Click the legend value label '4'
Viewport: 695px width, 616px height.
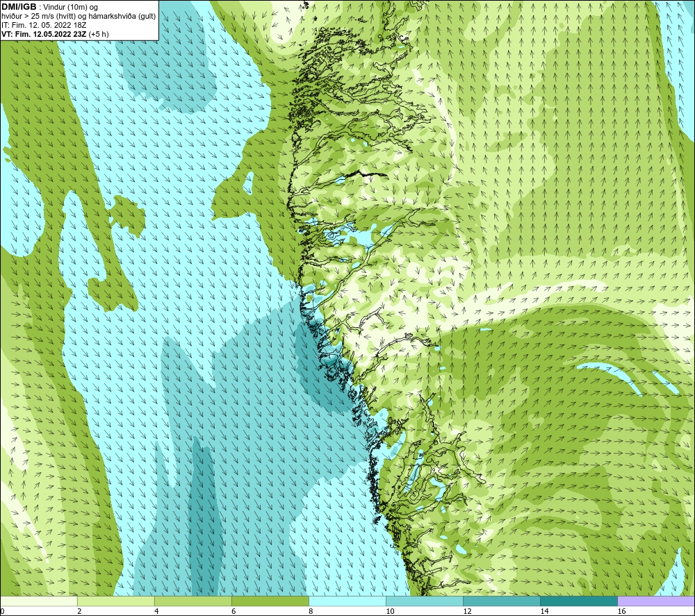[x=156, y=612]
